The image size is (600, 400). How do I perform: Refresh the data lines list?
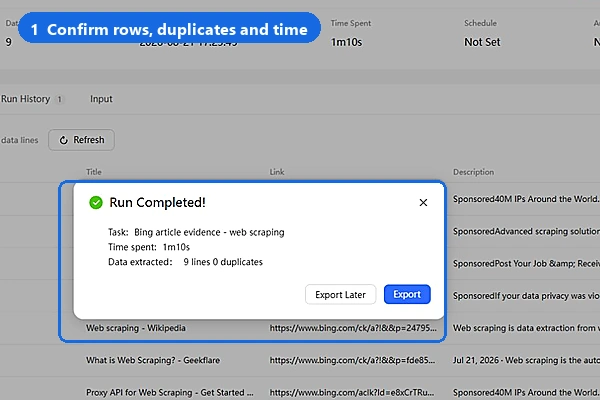(81, 140)
